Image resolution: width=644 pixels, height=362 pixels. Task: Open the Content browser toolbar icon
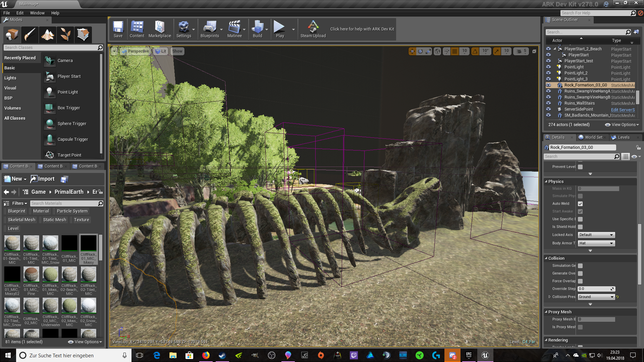tap(137, 29)
